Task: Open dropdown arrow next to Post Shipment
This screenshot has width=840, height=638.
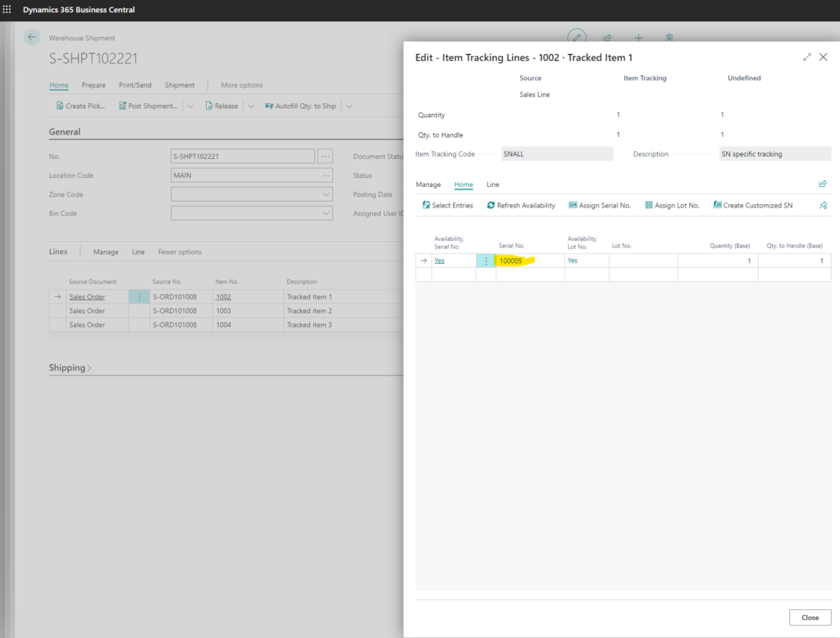Action: pos(190,106)
